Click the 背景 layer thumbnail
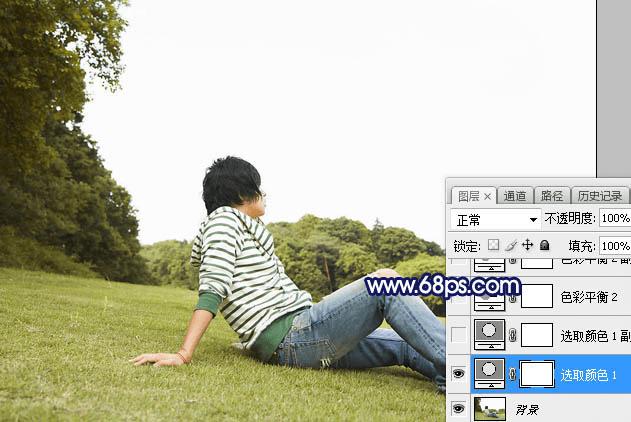This screenshot has height=422, width=631. point(490,409)
